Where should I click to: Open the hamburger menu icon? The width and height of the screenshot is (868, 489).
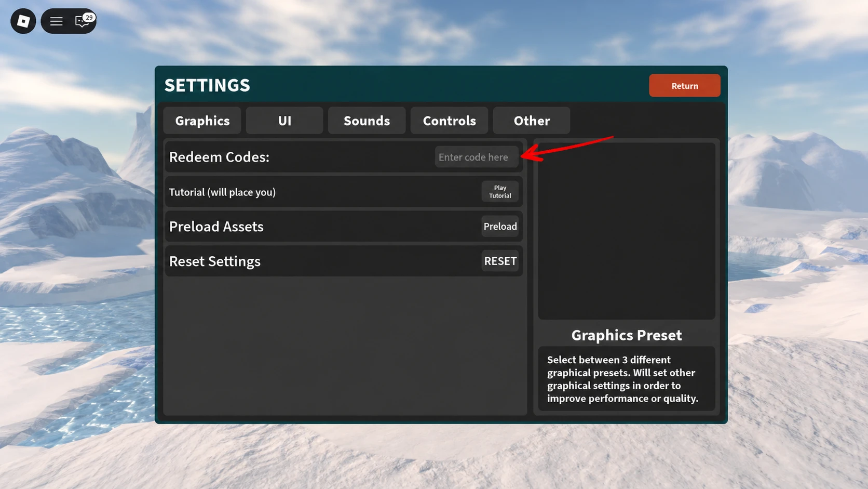click(56, 21)
